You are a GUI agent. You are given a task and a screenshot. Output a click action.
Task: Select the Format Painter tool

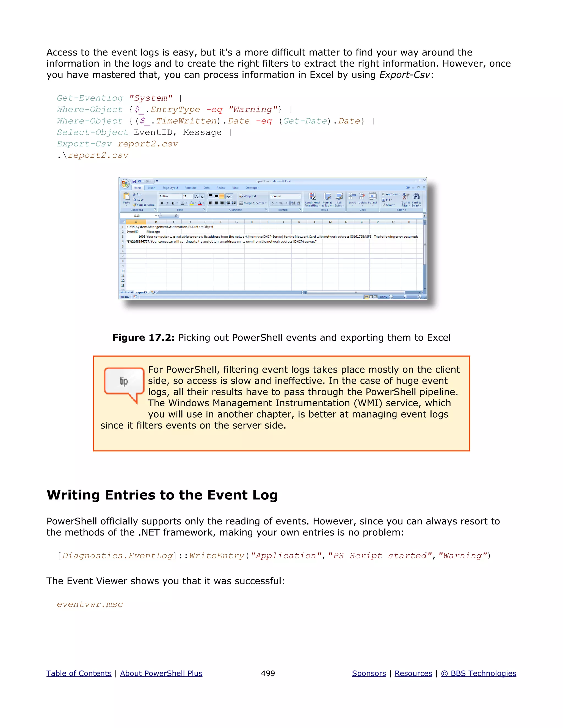[x=144, y=205]
